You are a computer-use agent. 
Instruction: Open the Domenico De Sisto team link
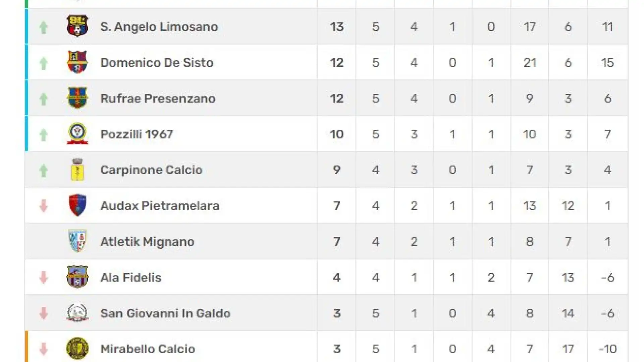(x=157, y=63)
